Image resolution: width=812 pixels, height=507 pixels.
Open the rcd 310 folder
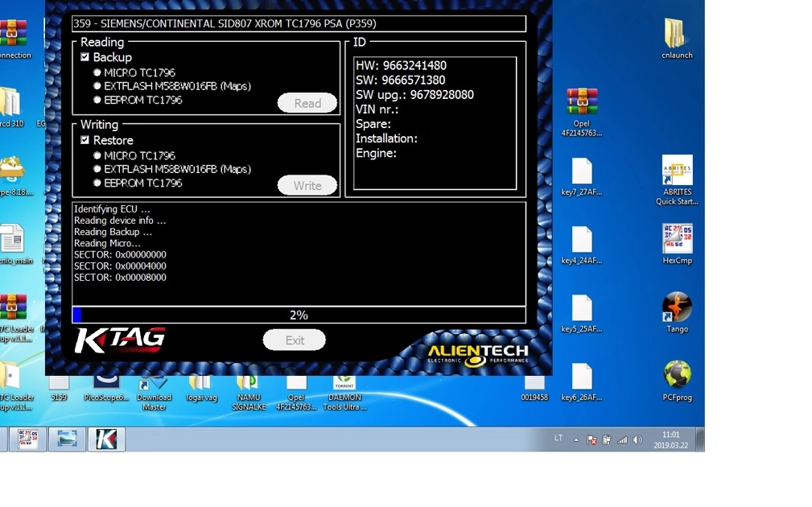pyautogui.click(x=11, y=108)
